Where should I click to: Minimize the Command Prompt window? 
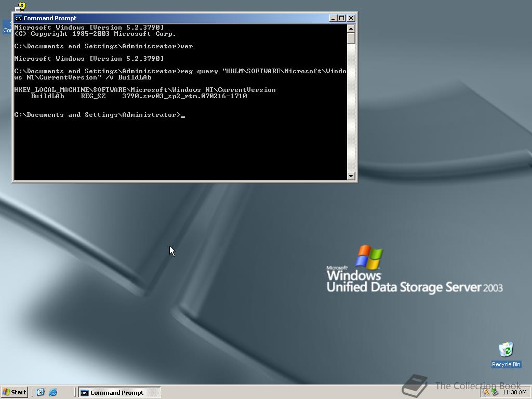[x=333, y=18]
